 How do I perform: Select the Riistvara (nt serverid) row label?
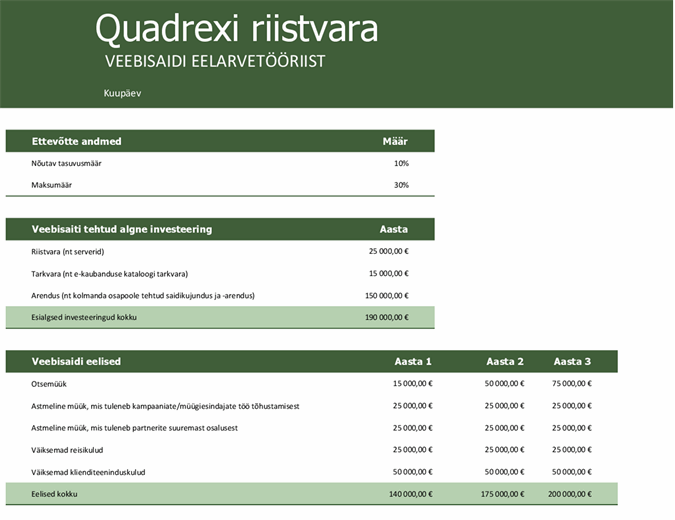pyautogui.click(x=68, y=251)
